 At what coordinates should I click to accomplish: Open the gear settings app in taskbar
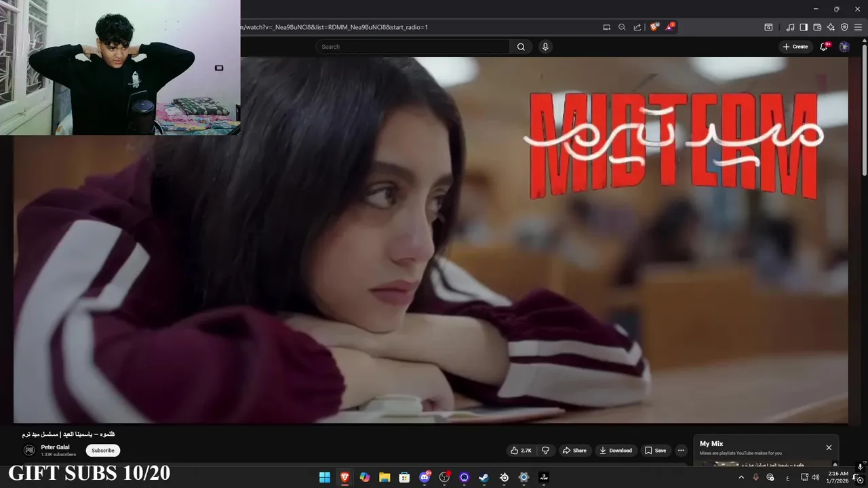(x=524, y=477)
